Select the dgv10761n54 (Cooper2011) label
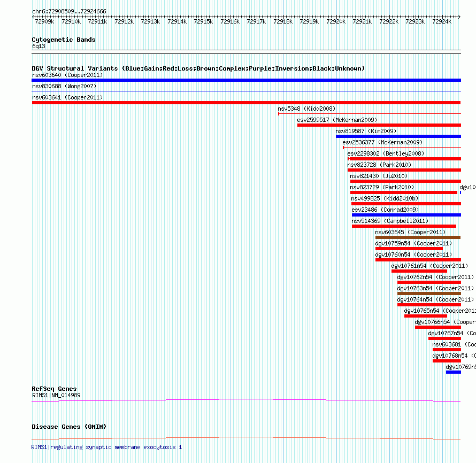Image resolution: width=476 pixels, height=463 pixels. click(429, 266)
